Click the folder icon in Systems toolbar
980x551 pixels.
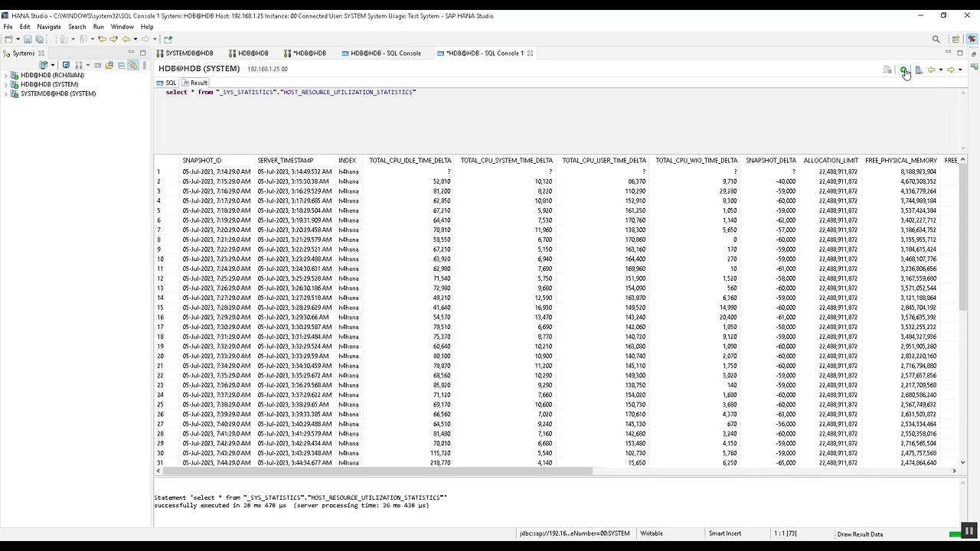coord(109,65)
